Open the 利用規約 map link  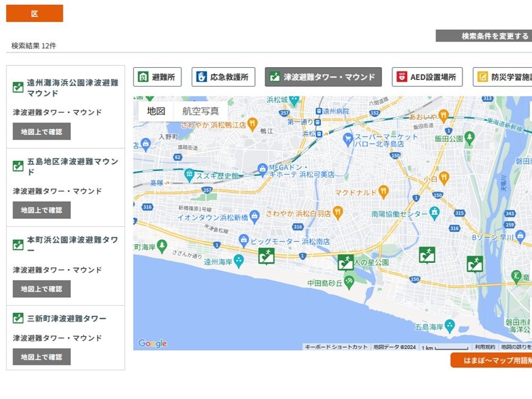[485, 347]
